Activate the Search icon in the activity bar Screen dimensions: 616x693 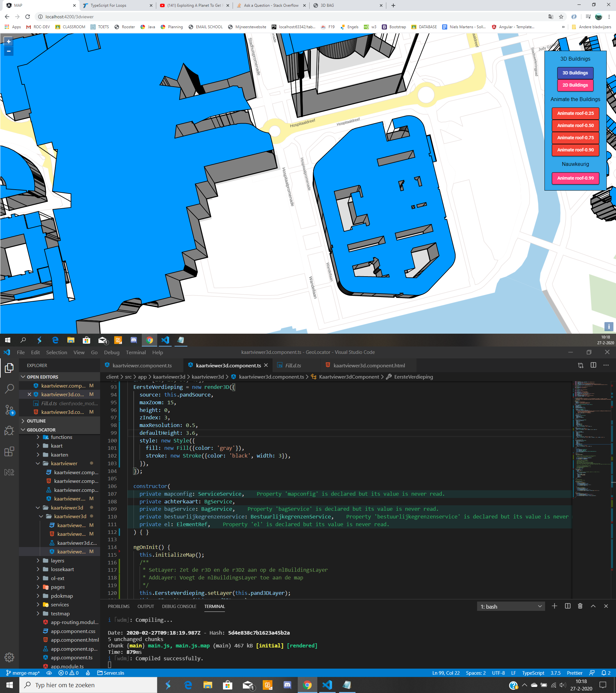[x=9, y=389]
